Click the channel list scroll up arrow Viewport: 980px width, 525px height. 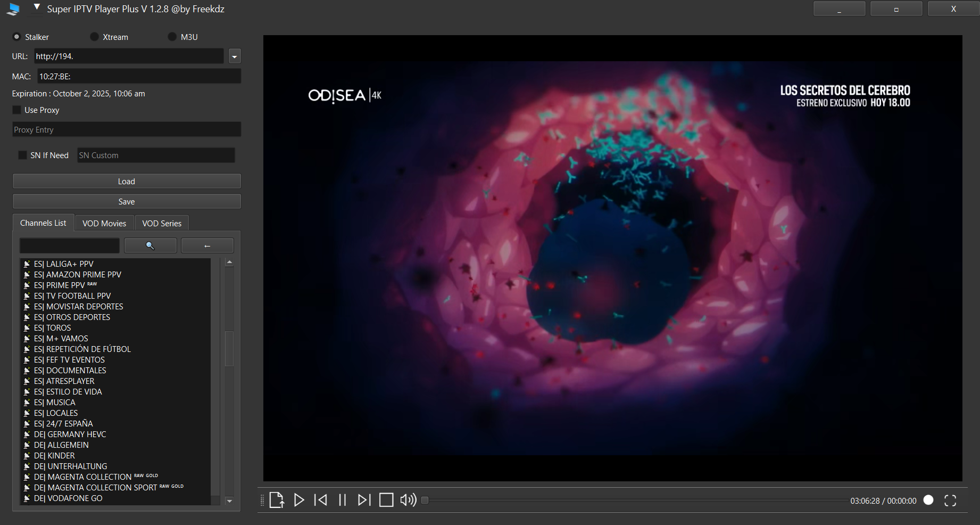[x=229, y=262]
